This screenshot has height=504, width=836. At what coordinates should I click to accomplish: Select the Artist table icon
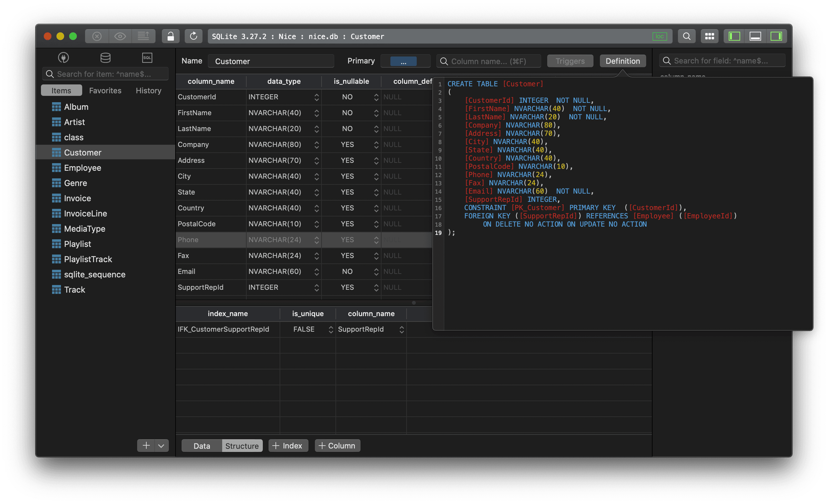56,122
